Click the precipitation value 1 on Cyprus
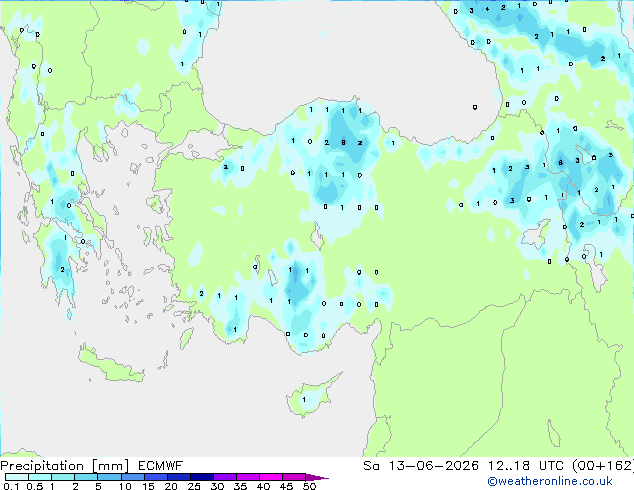The height and width of the screenshot is (490, 634). (x=304, y=399)
